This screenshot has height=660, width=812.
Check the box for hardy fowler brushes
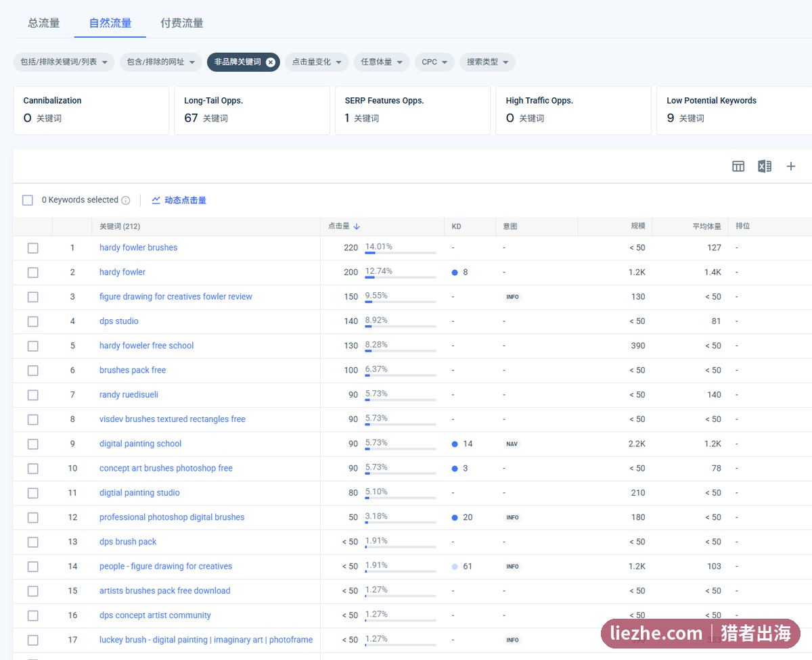[32, 248]
